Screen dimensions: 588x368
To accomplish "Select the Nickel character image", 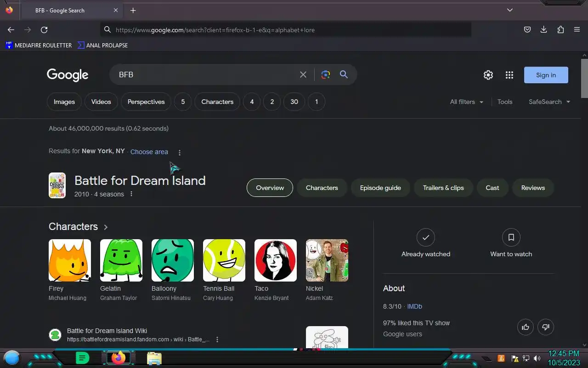I will 327,260.
